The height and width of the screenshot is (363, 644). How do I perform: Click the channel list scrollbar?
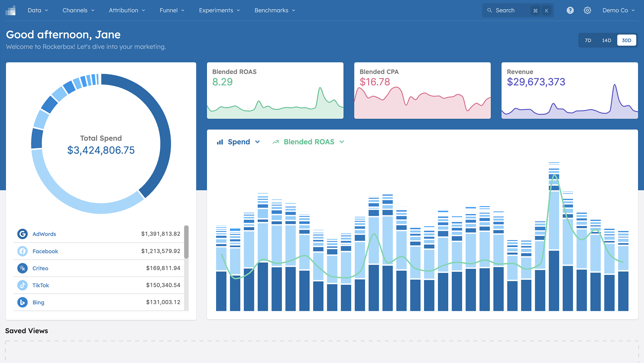(186, 242)
